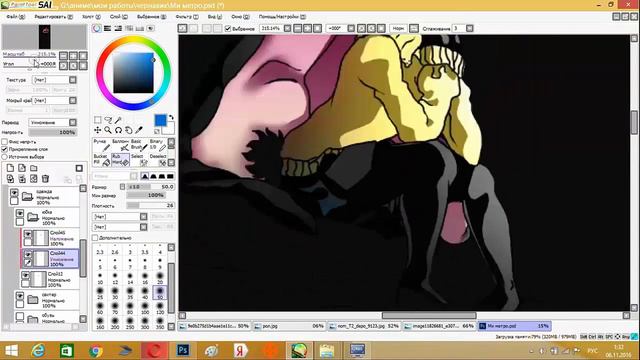This screenshot has width=640, height=360.
Task: Adjust the Размер brush size slider
Action: coord(150,187)
